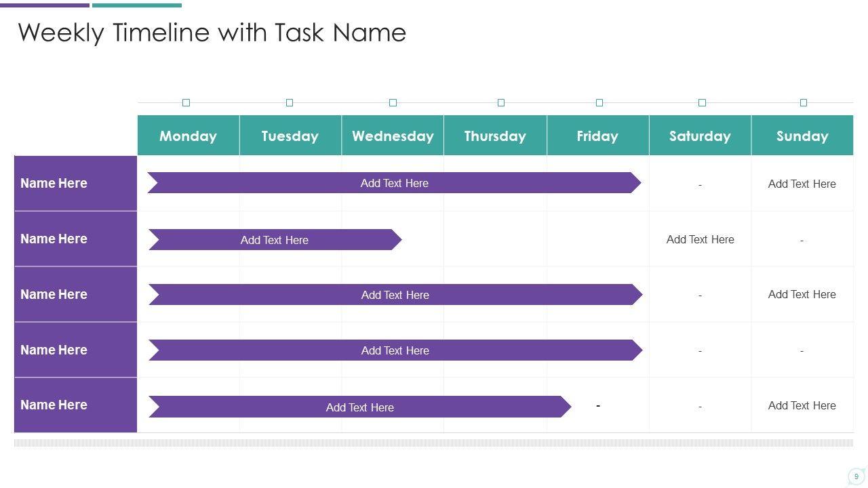Select the square marker above Saturday
The height and width of the screenshot is (488, 868).
click(x=702, y=102)
